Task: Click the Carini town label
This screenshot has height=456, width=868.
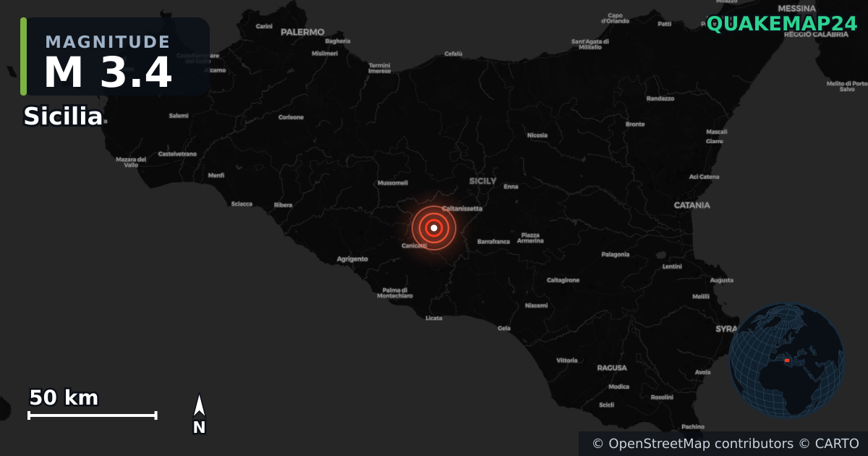Action: (265, 26)
